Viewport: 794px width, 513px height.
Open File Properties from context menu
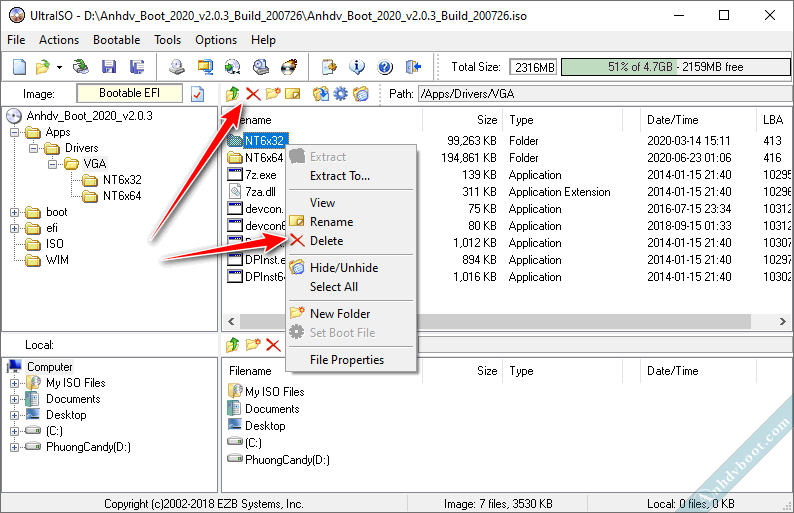click(x=351, y=360)
